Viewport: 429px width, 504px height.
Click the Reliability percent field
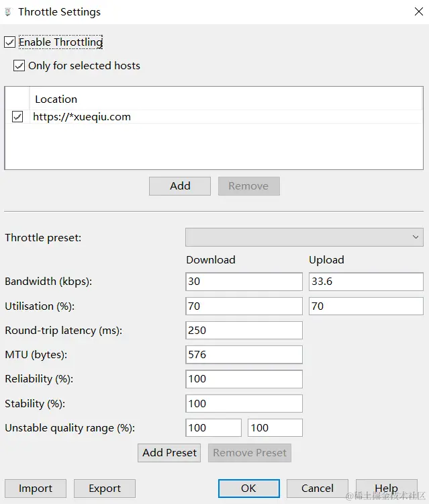coord(244,379)
